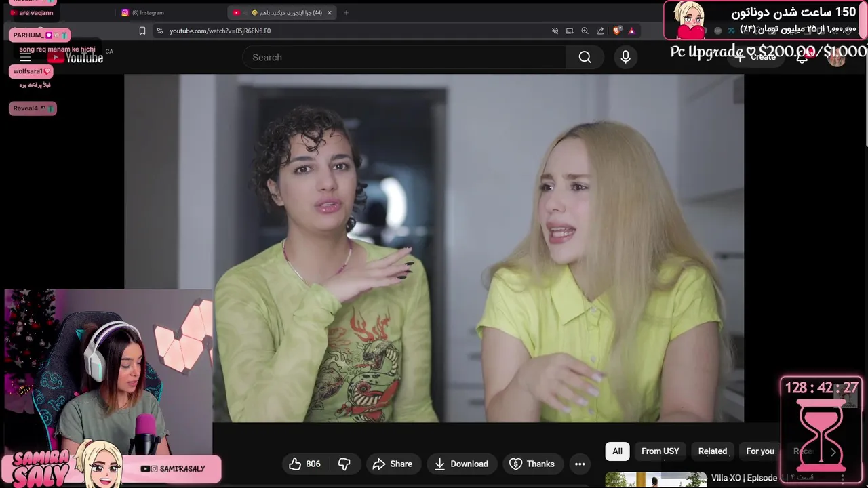868x488 pixels.
Task: Download the video
Action: (462, 464)
